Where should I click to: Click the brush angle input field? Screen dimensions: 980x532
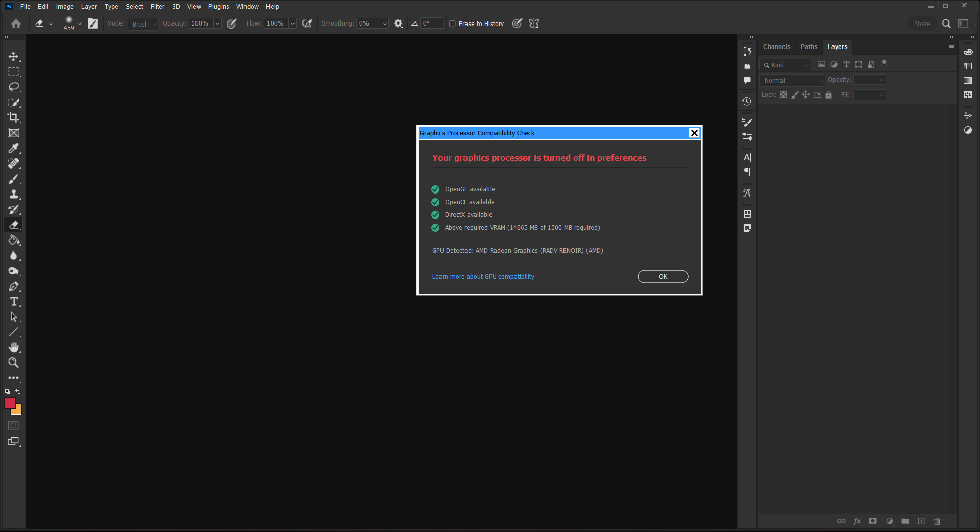[x=431, y=23]
